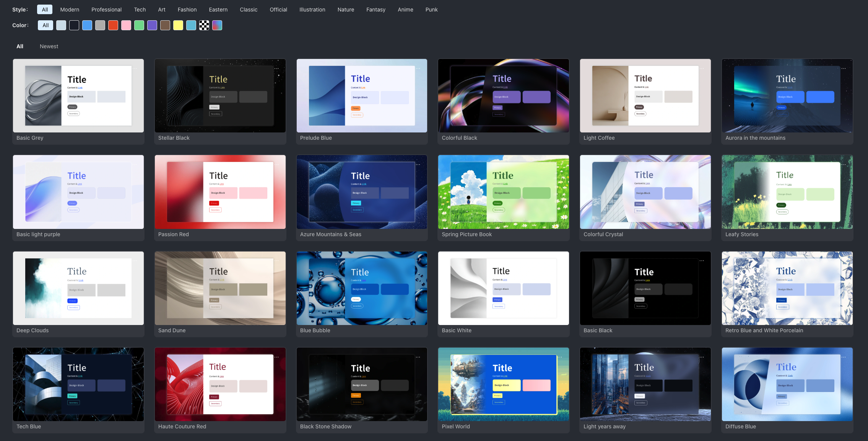The width and height of the screenshot is (868, 441).
Task: Filter styles by Professional
Action: (106, 10)
